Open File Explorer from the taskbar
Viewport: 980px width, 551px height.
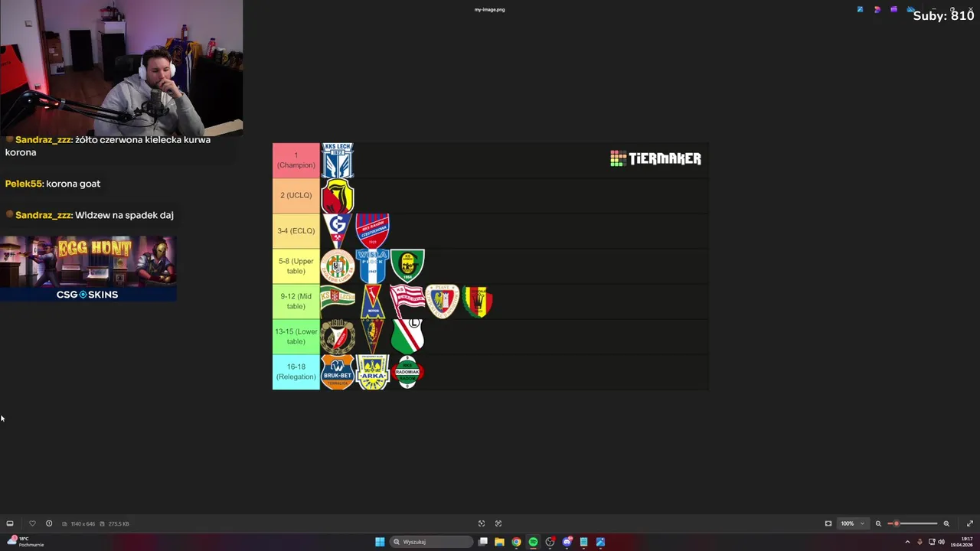(x=499, y=542)
